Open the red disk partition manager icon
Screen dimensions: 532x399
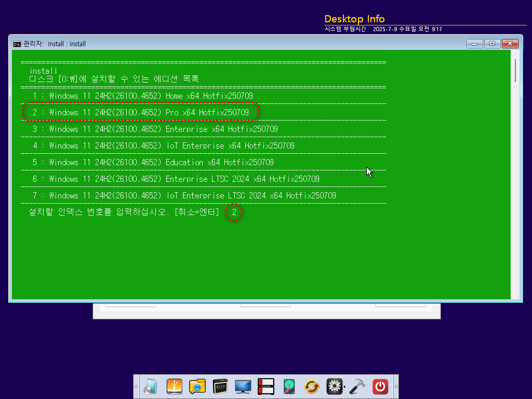click(265, 387)
